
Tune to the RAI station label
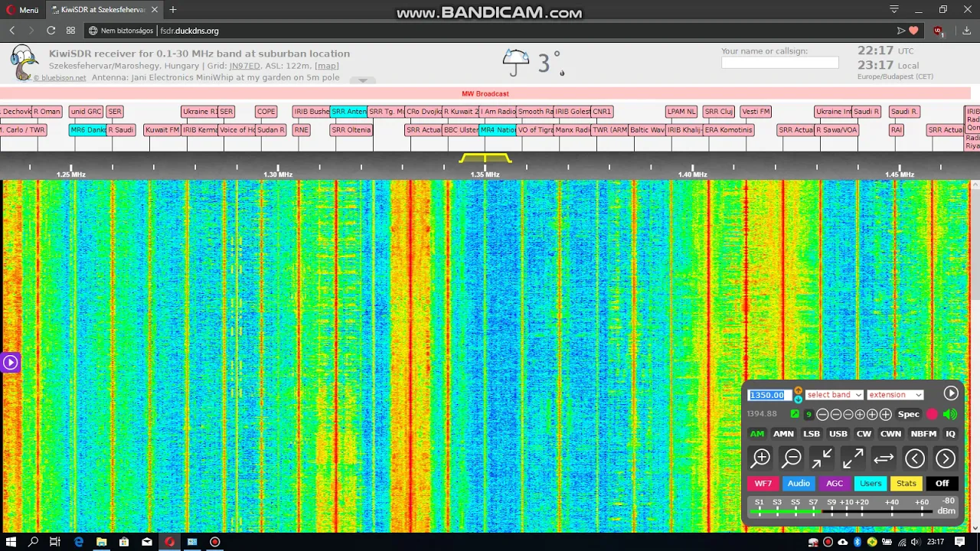897,130
